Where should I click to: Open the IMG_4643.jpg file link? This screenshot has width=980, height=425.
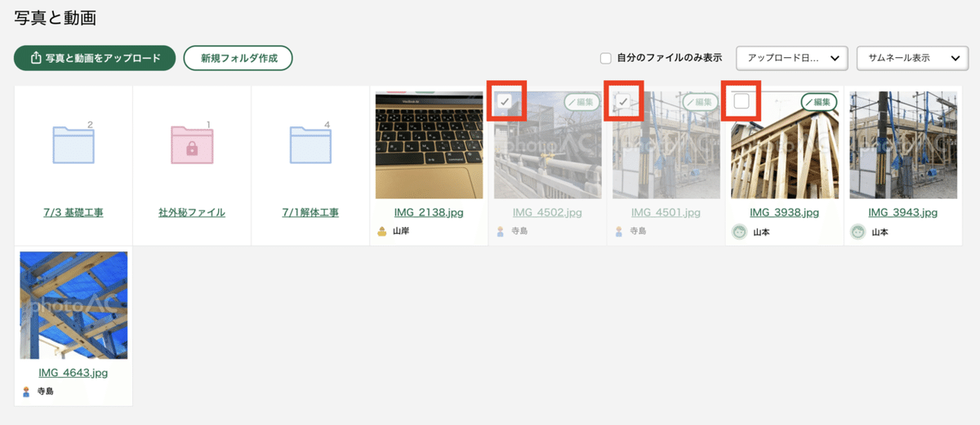(73, 373)
